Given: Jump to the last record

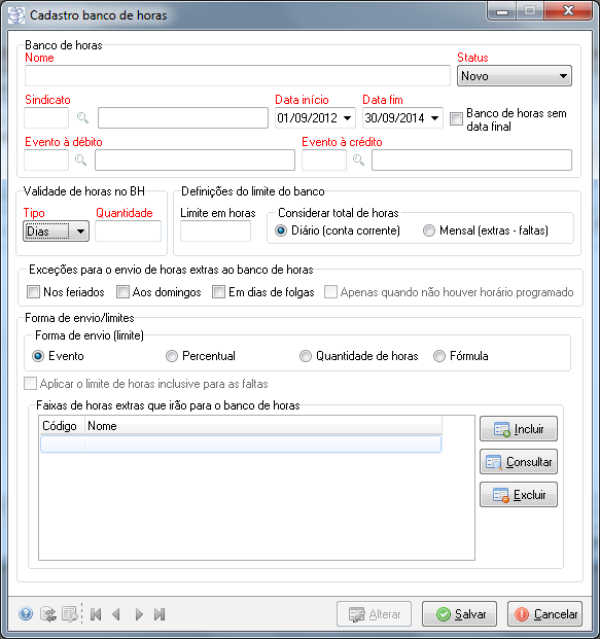Looking at the screenshot, I should 160,614.
